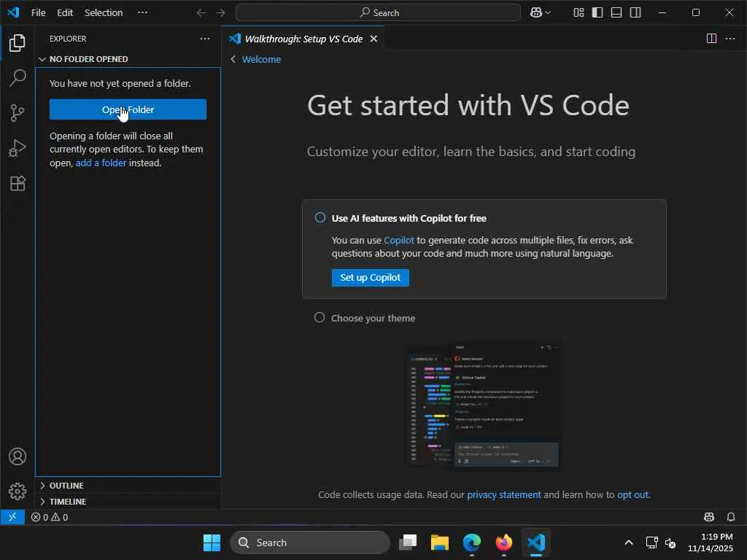
Task: Open the Copilot chat dropdown arrow
Action: [x=548, y=12]
